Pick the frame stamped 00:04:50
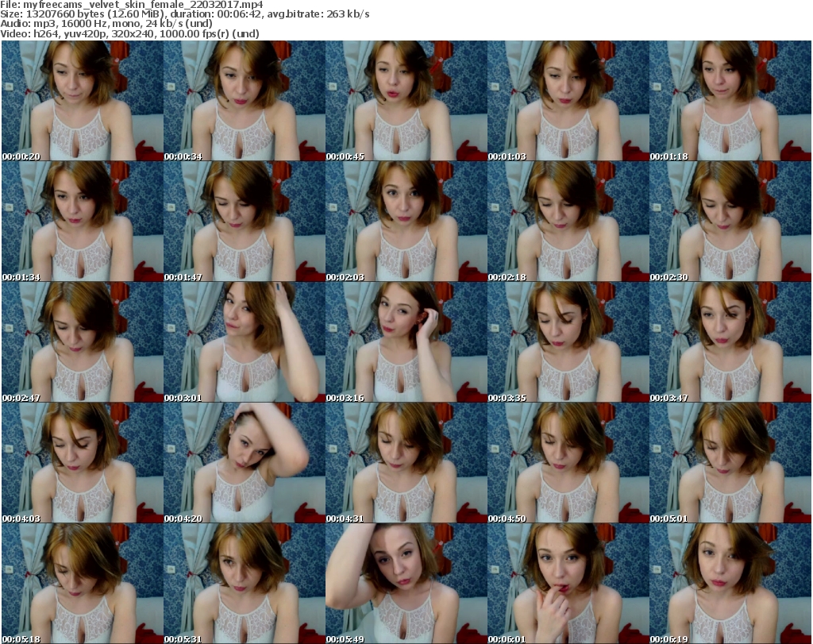This screenshot has width=813, height=644. [x=568, y=463]
